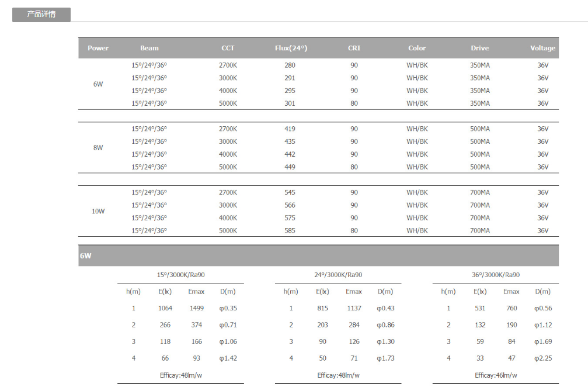This screenshot has width=588, height=387.
Task: Open the 产品详情 tab
Action: click(x=41, y=15)
